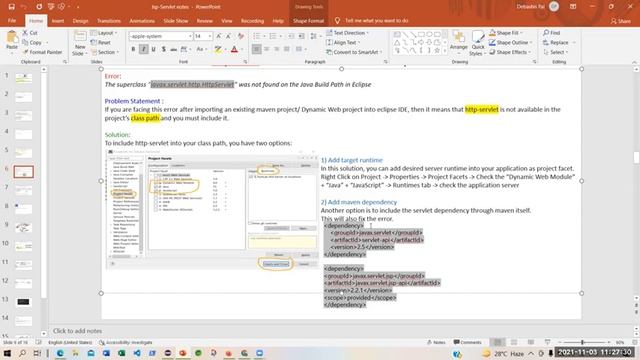The height and width of the screenshot is (360, 640).
Task: Toggle align left for the paragraph
Action: (256, 49)
